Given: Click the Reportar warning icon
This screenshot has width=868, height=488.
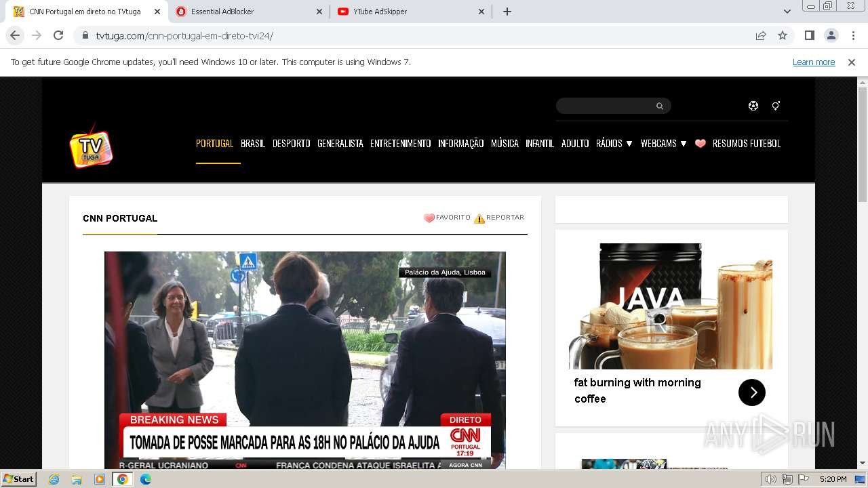Looking at the screenshot, I should tap(479, 218).
